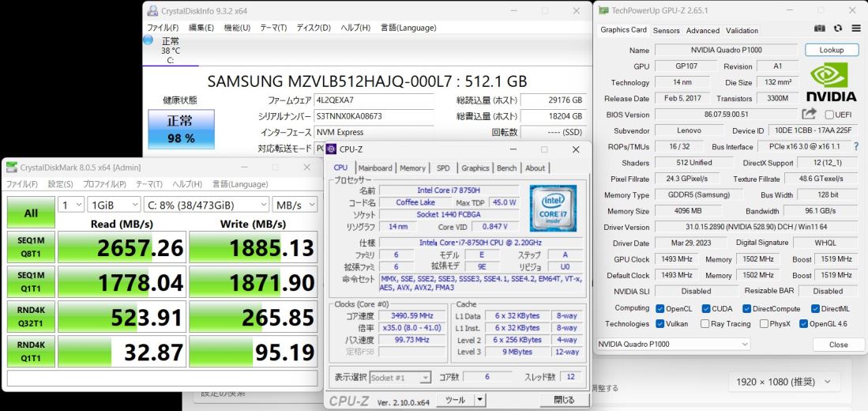868x411 pixels.
Task: Click the 523.91 read speed bar
Action: click(122, 317)
